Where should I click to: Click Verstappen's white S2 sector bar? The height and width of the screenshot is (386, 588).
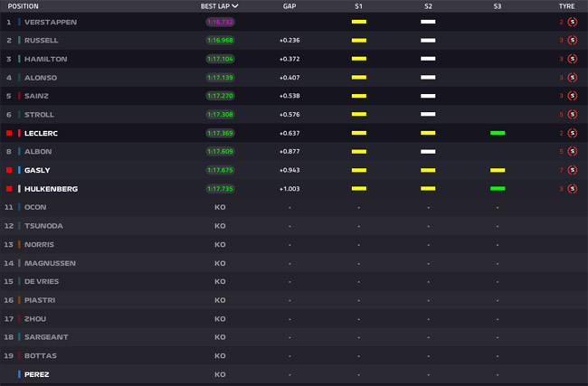coord(428,22)
